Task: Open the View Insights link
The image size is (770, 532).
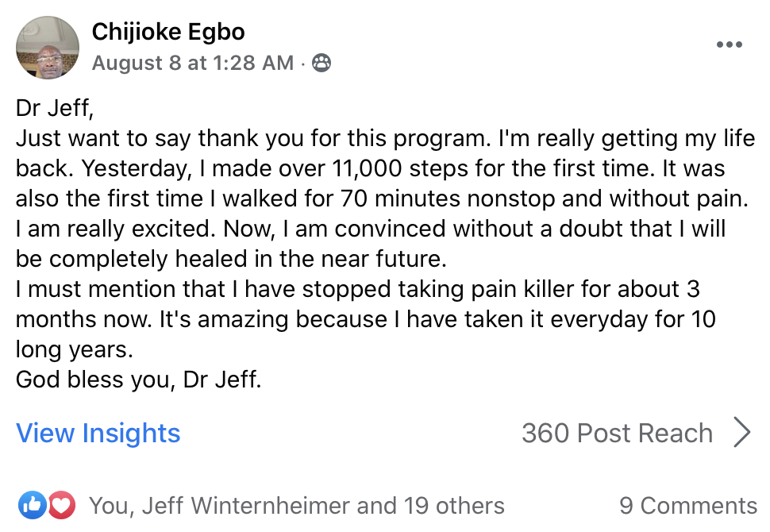Action: pyautogui.click(x=98, y=434)
